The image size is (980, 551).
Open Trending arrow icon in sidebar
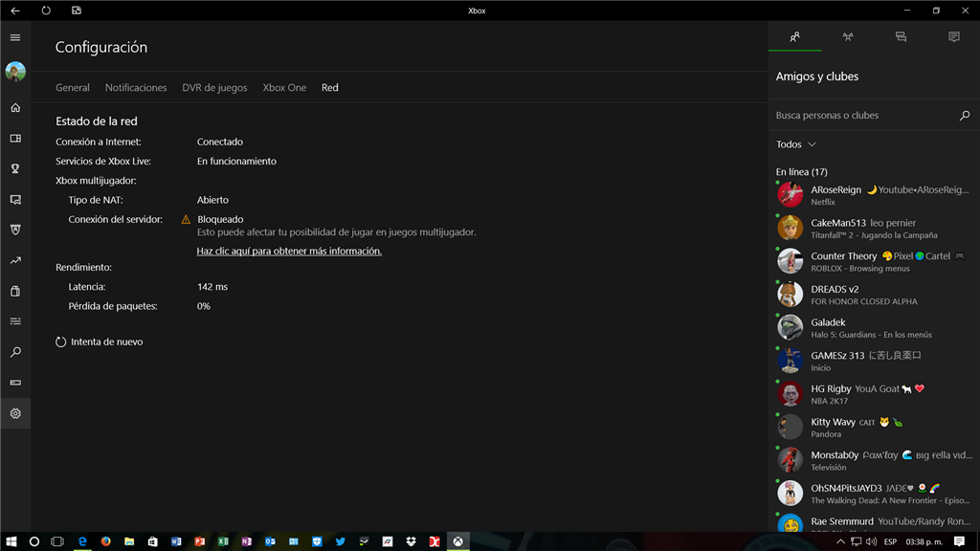tap(15, 260)
